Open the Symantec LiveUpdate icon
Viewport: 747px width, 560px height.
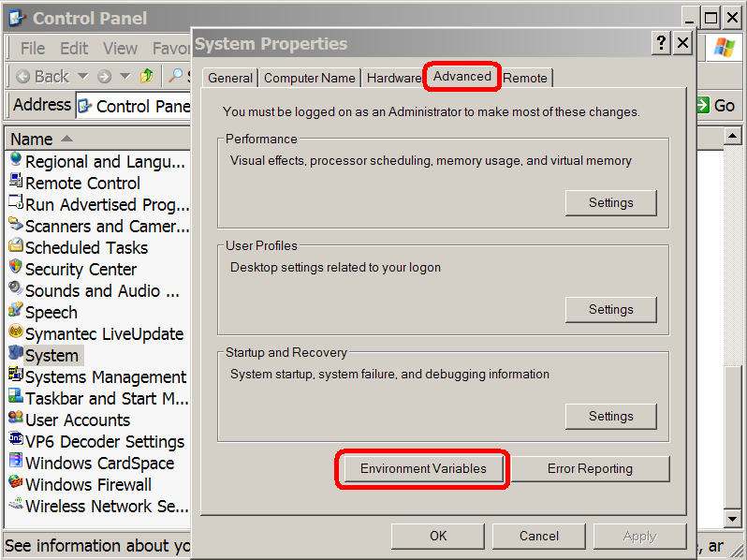pos(16,332)
